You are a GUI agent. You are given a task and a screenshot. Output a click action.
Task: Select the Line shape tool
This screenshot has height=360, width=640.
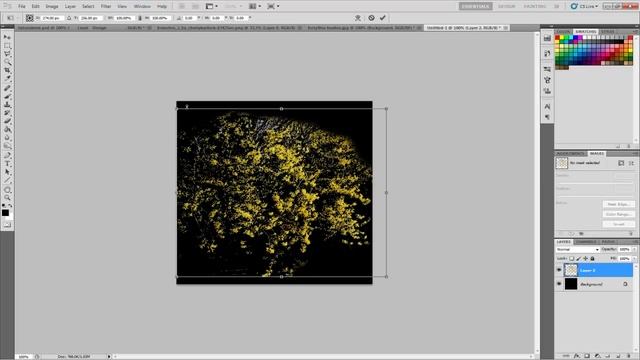pyautogui.click(x=7, y=180)
